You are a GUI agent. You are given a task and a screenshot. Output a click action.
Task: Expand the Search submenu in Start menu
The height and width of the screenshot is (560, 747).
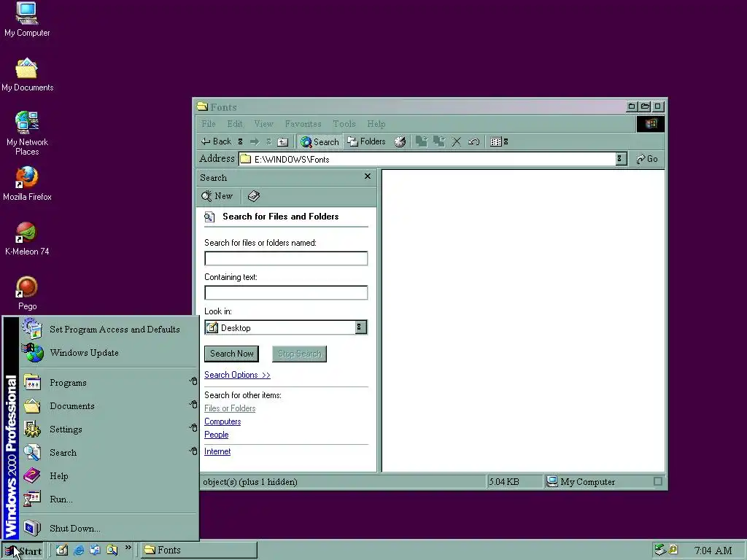pos(108,452)
